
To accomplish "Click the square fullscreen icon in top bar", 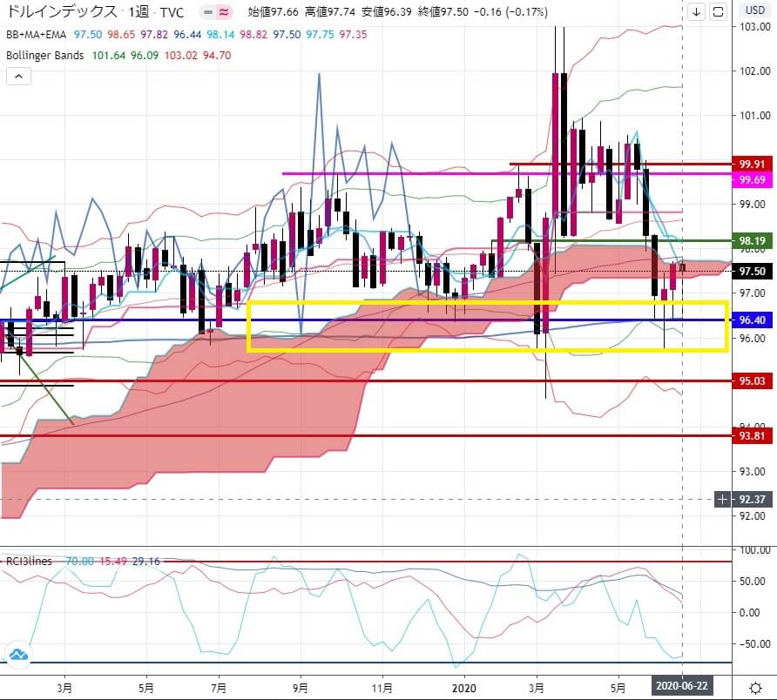I will point(718,11).
